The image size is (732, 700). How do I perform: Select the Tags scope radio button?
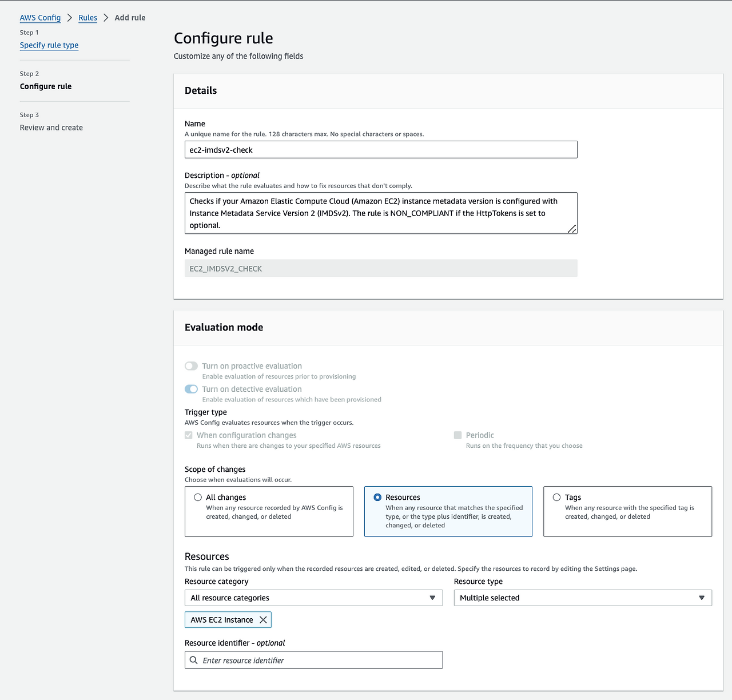(x=556, y=498)
